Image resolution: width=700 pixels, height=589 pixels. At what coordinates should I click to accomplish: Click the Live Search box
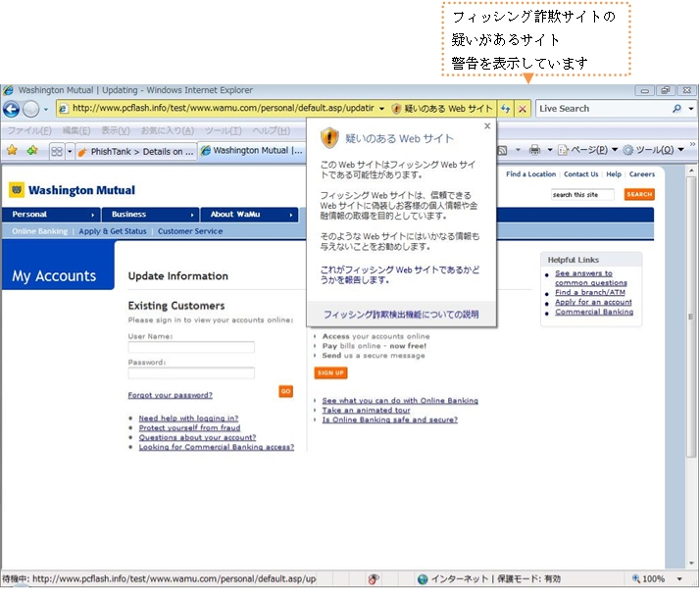click(x=601, y=109)
